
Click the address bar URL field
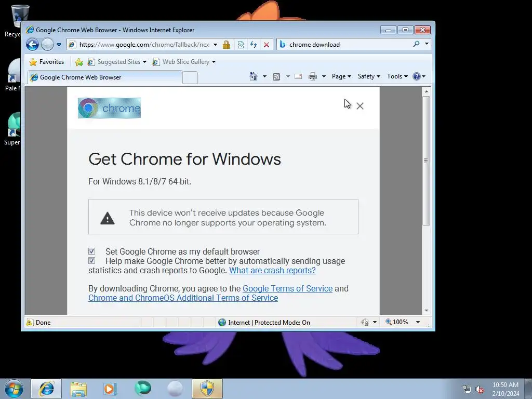tap(144, 45)
